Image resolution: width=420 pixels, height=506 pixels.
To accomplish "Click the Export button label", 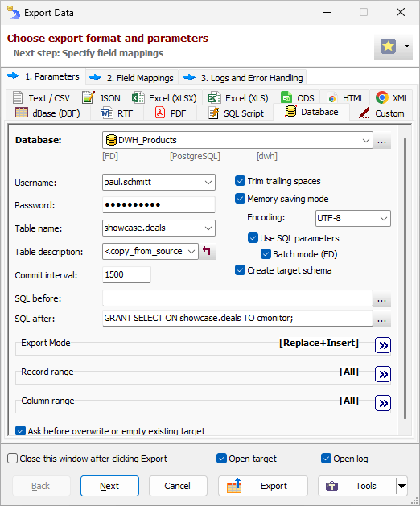I will [x=274, y=486].
